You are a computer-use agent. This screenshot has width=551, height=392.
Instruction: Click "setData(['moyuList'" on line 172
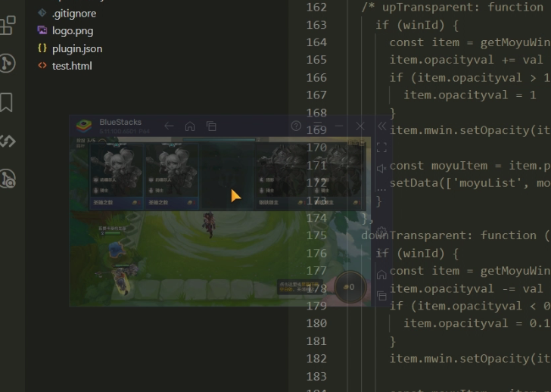click(456, 183)
